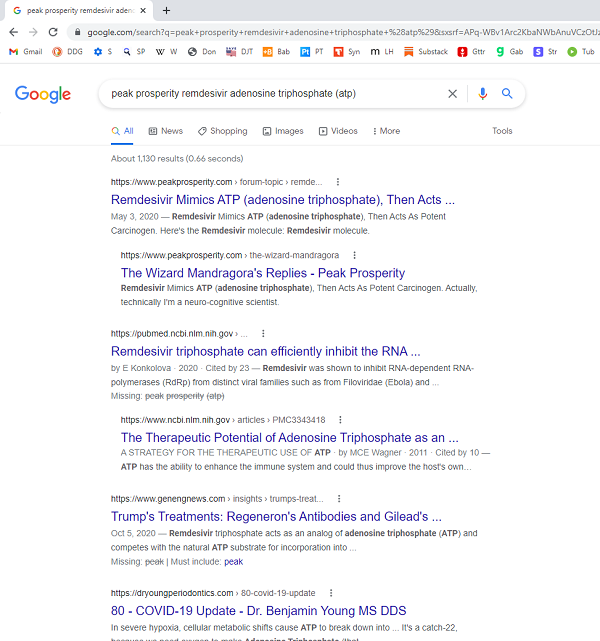This screenshot has width=600, height=641.
Task: Open the search Tools options
Action: coord(502,131)
